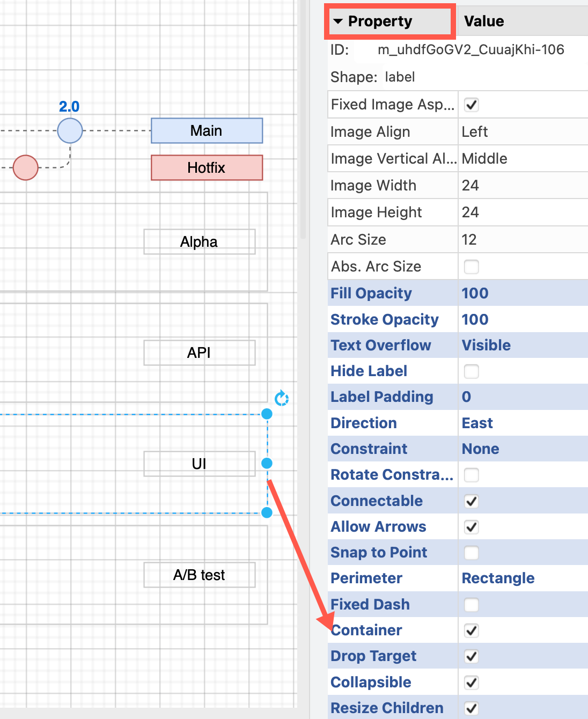Click the Hotfix shape
This screenshot has height=719, width=588.
(x=207, y=167)
